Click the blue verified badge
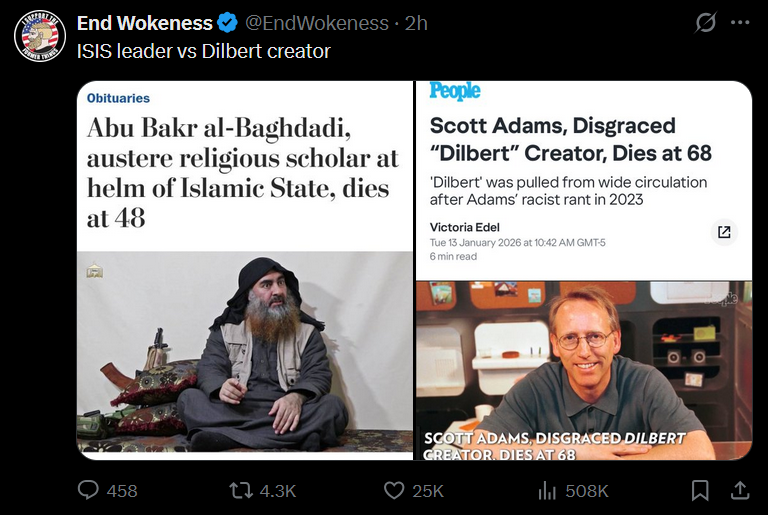Image resolution: width=768 pixels, height=515 pixels. point(227,23)
